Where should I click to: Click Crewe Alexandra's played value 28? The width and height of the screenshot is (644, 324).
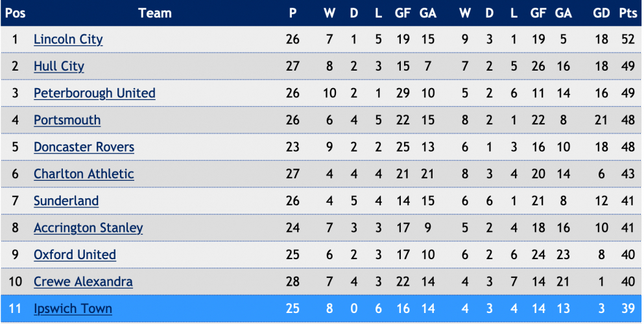click(x=293, y=282)
